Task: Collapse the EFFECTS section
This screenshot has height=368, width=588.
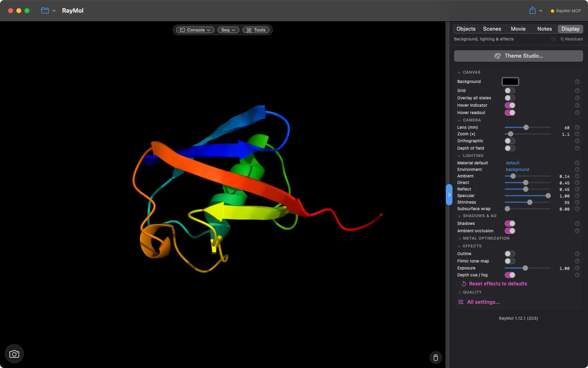Action: (x=470, y=246)
